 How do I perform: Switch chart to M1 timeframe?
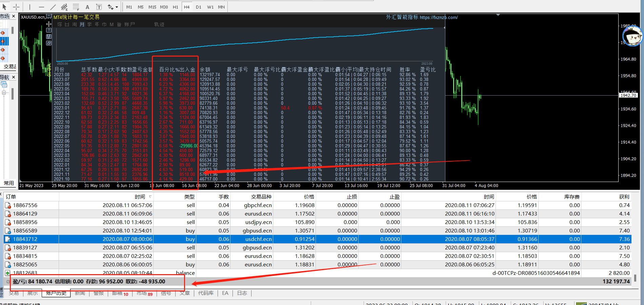pyautogui.click(x=129, y=7)
